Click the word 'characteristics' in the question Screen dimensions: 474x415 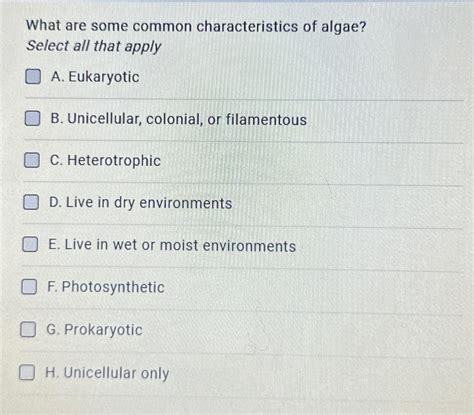247,27
